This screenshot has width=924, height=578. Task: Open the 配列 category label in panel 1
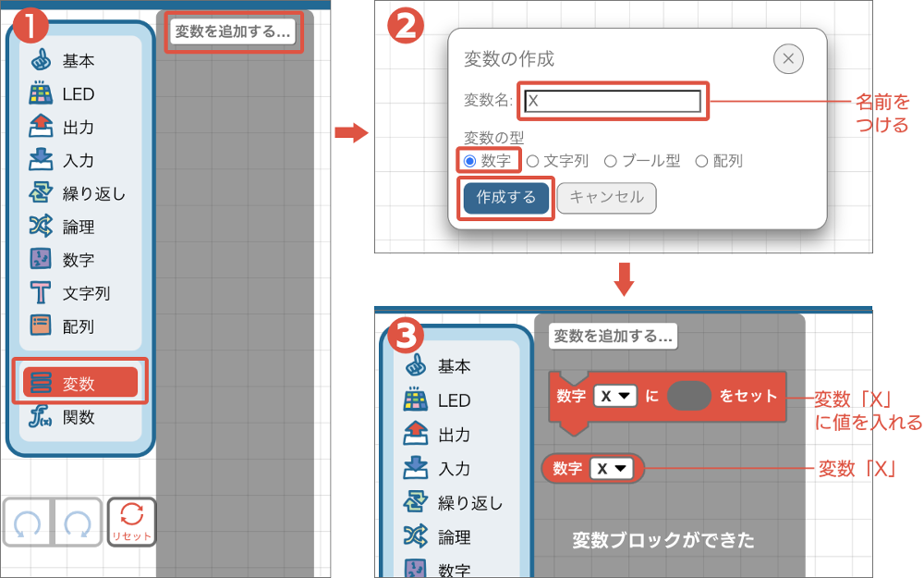pos(79,326)
